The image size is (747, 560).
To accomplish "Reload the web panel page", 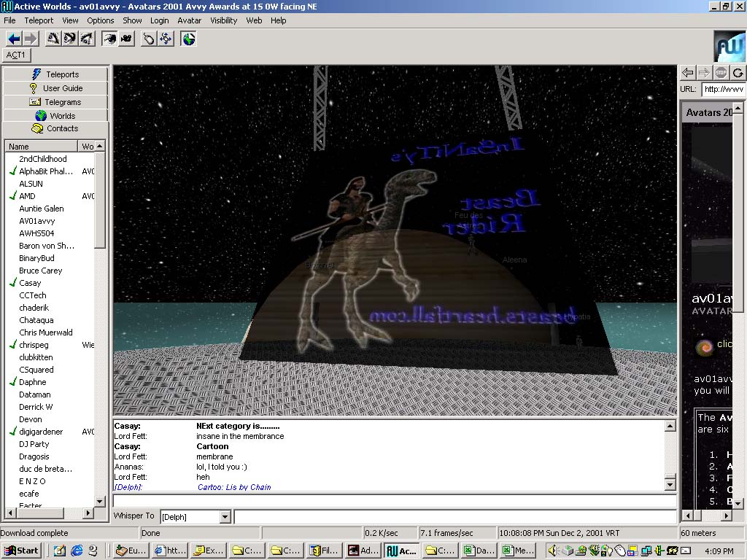I will 738,72.
